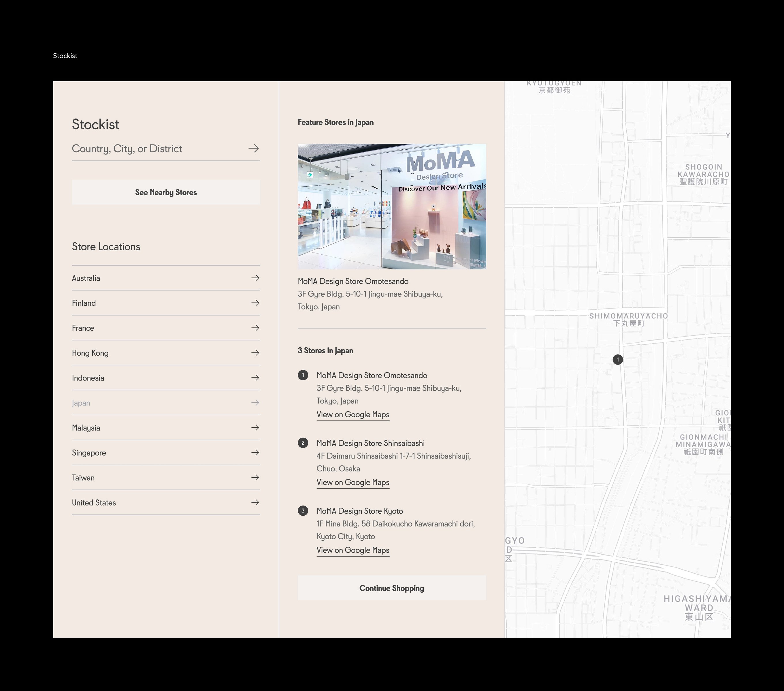The image size is (784, 691).
Task: Click the MoMA Design Store Kyoto store name
Action: (360, 511)
